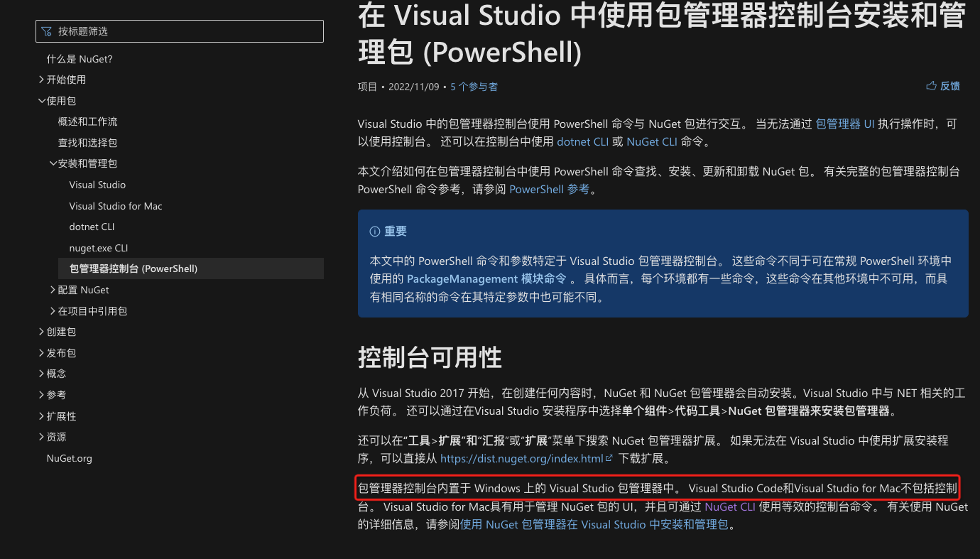Expand the 概念 section
The width and height of the screenshot is (980, 559).
pyautogui.click(x=52, y=374)
